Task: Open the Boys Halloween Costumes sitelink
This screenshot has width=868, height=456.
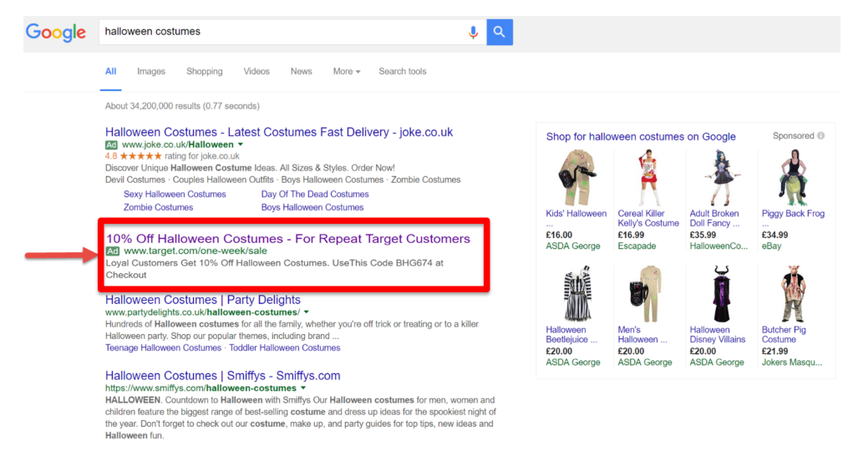Action: [312, 207]
